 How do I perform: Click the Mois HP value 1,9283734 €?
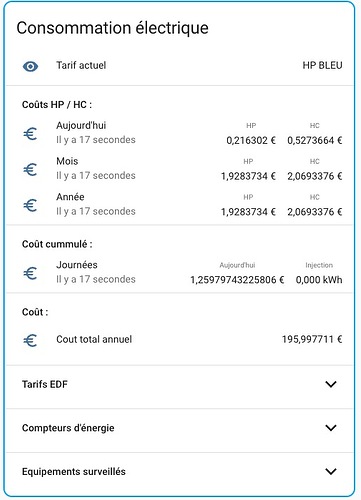(x=248, y=176)
